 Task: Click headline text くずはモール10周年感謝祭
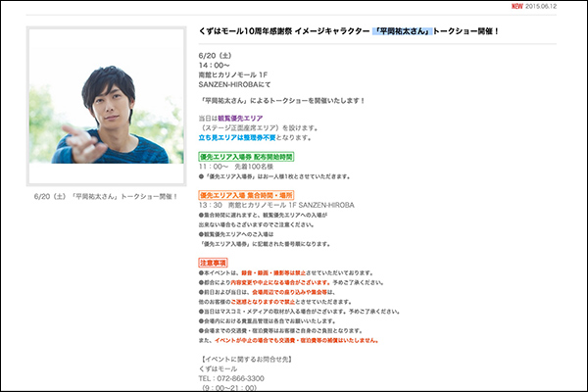point(245,31)
